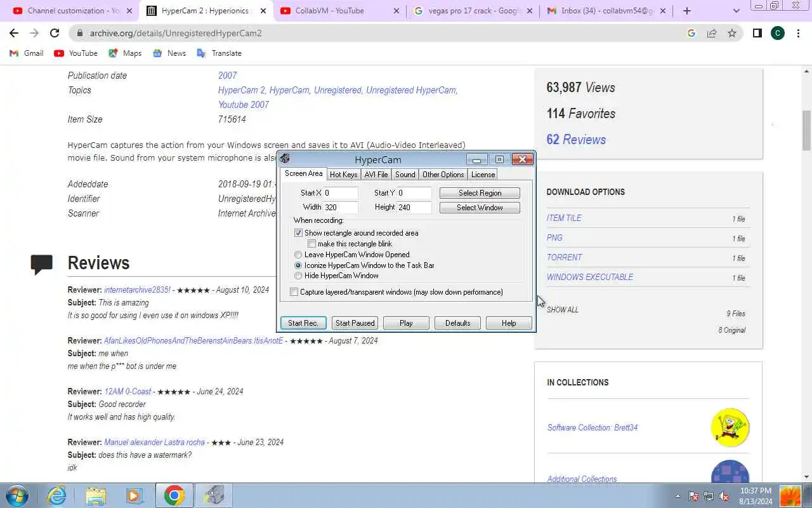
Task: Click Start Paused button
Action: pyautogui.click(x=355, y=323)
